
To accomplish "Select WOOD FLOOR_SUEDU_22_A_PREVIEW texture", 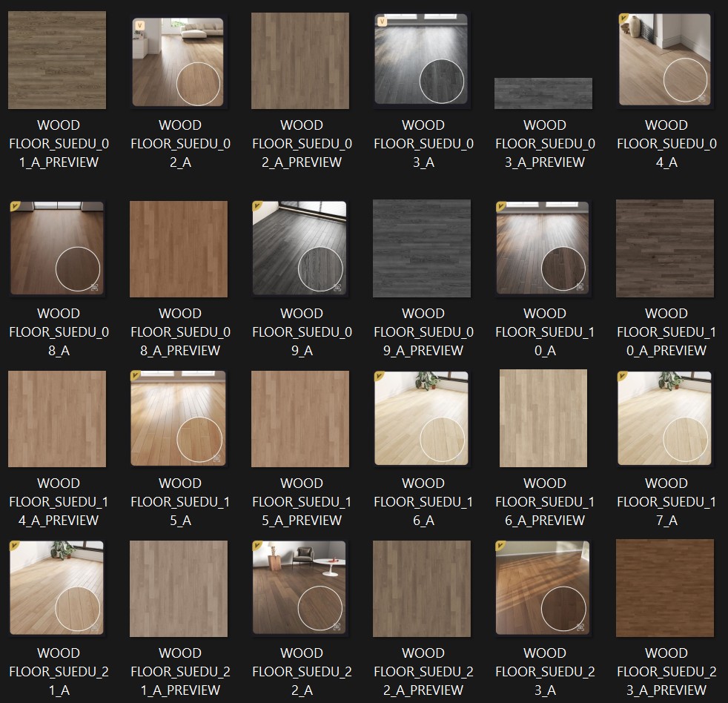I will (422, 589).
